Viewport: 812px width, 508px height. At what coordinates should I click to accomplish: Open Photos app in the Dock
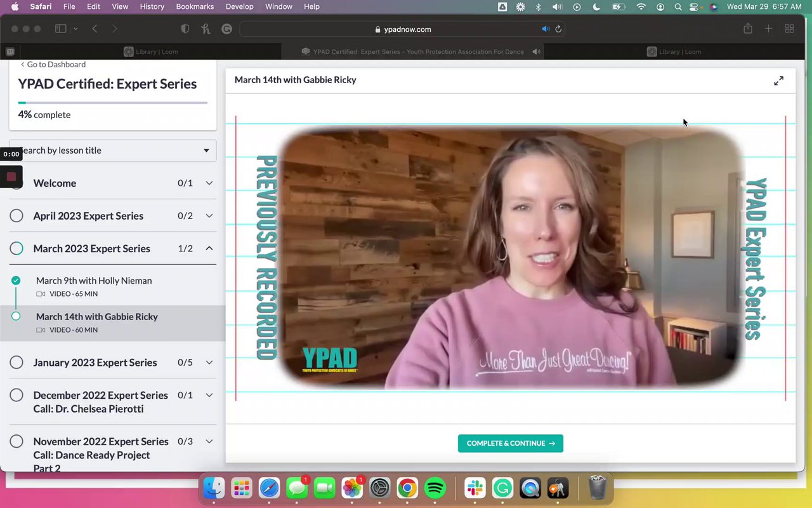pyautogui.click(x=351, y=488)
